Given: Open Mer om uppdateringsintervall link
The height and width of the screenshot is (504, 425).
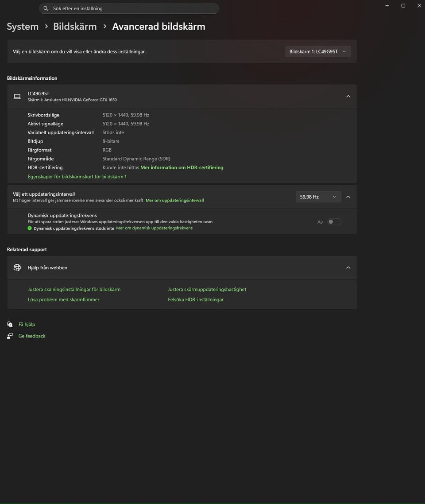Looking at the screenshot, I should [174, 200].
